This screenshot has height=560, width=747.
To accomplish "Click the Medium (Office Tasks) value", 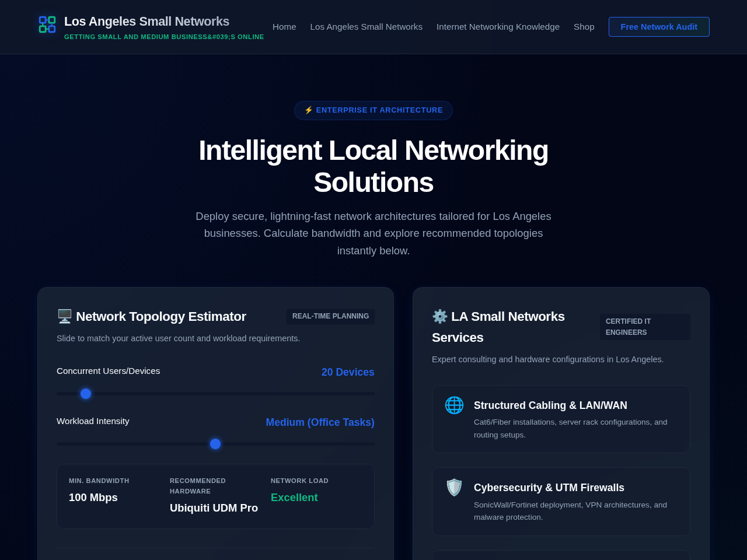I will 320,422.
